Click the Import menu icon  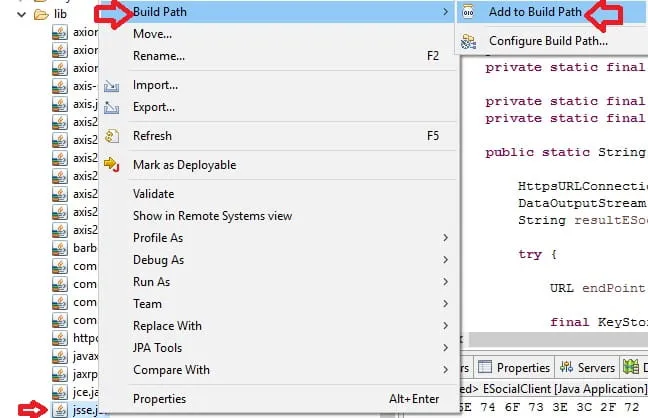pos(112,86)
